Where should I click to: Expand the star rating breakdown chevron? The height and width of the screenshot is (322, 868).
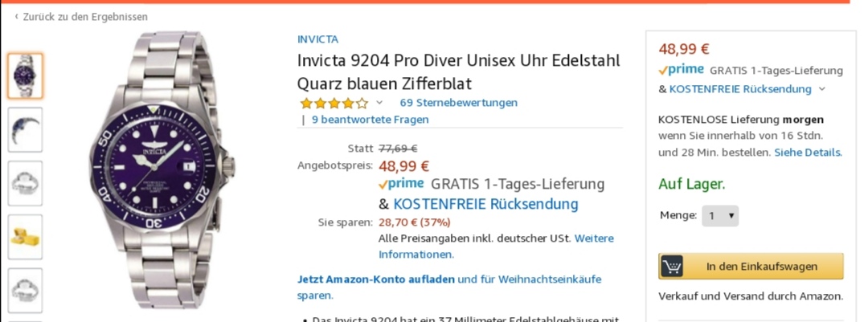click(x=379, y=103)
